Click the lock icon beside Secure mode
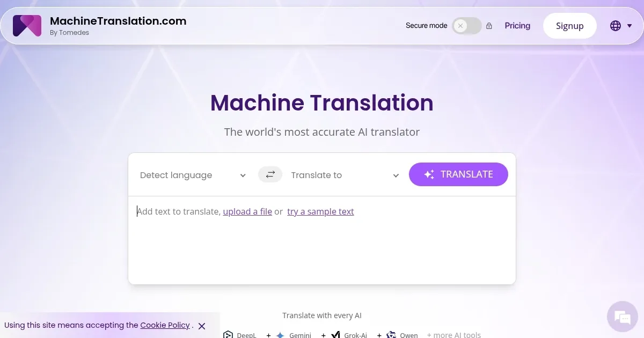 coord(489,25)
